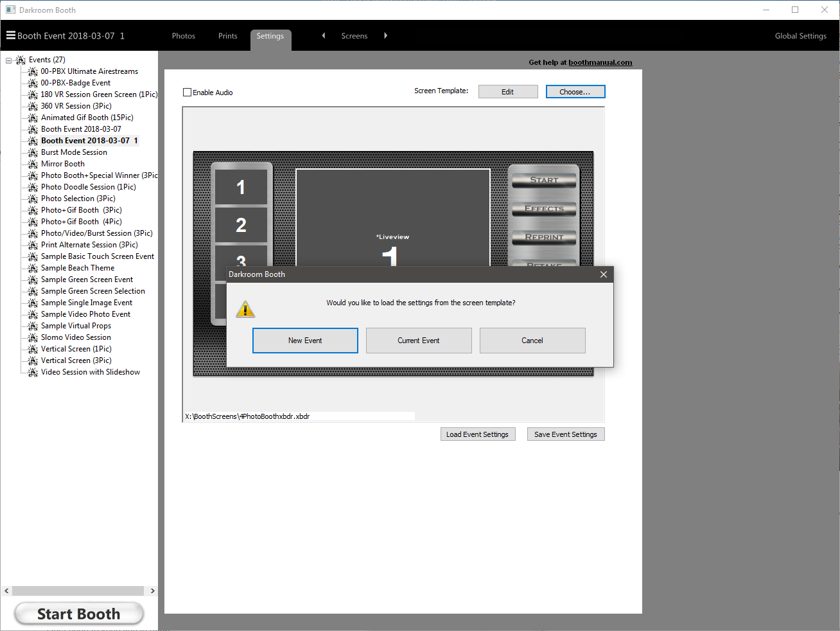Select Photo+Gif Booth (3Pic) event
Viewport: 840px width, 631px height.
(82, 210)
